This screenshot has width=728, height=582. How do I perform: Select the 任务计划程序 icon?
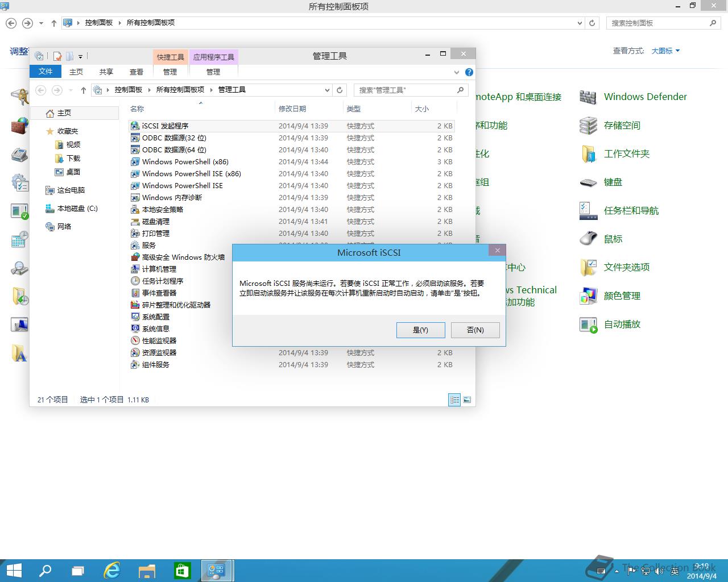pyautogui.click(x=135, y=281)
